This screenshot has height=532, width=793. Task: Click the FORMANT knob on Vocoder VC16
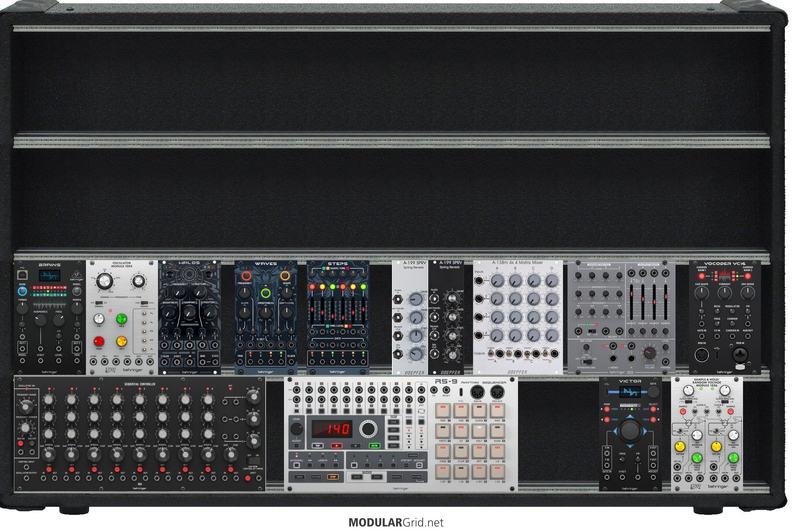point(724,293)
